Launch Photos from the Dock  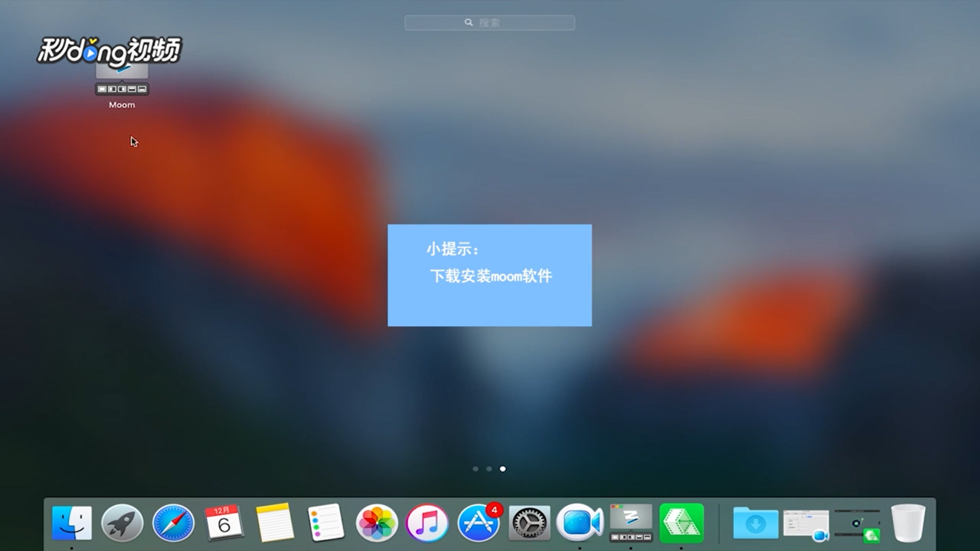pyautogui.click(x=377, y=523)
